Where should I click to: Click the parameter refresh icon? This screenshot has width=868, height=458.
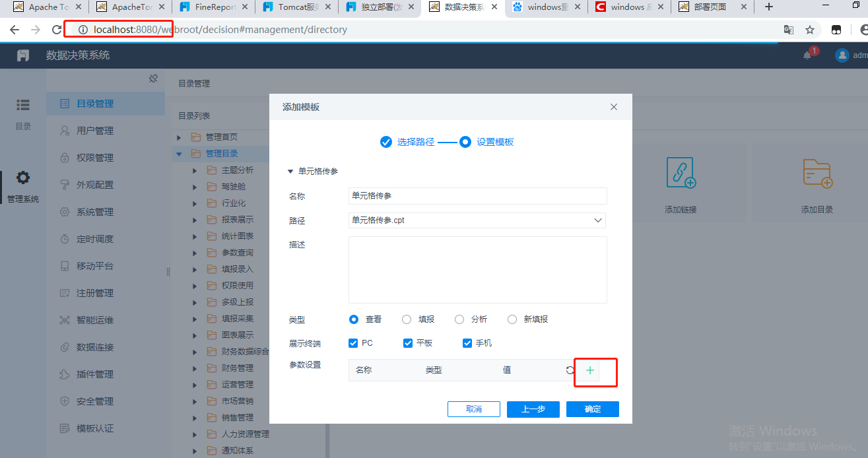(570, 370)
